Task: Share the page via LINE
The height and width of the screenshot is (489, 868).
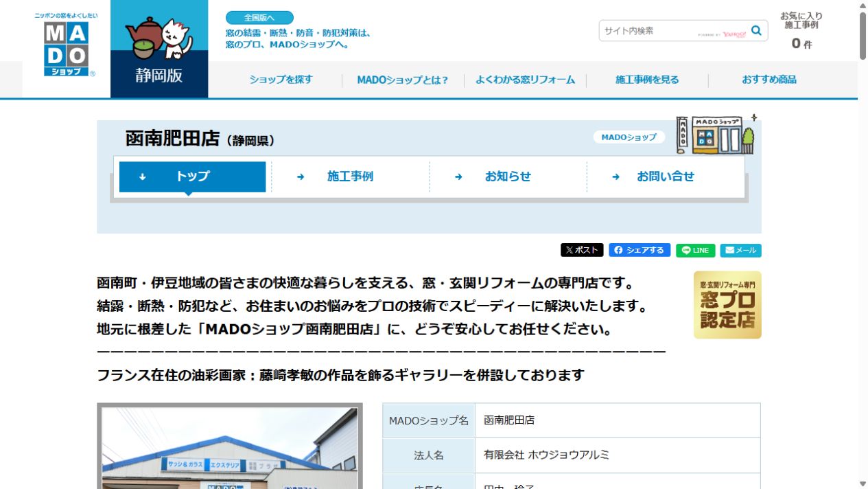Action: click(696, 250)
